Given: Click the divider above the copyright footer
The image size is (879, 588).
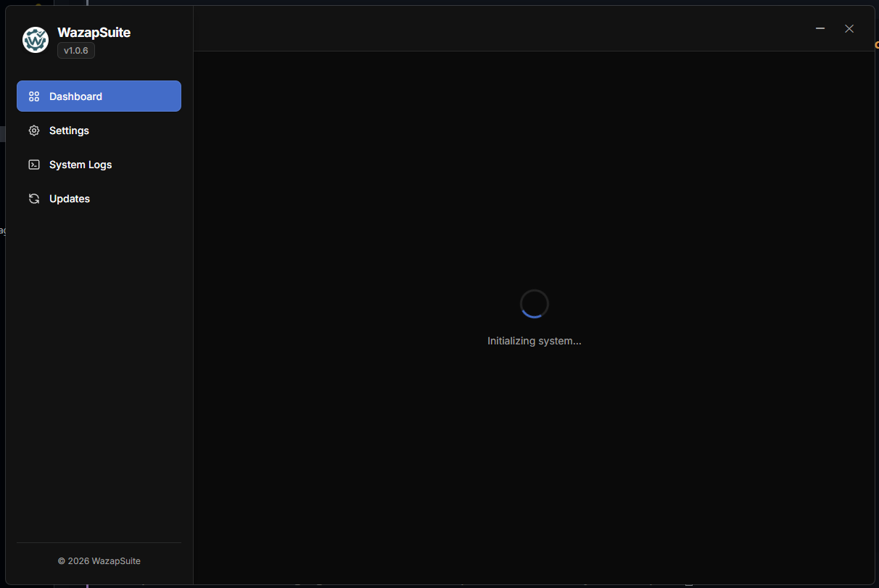Looking at the screenshot, I should tap(99, 541).
